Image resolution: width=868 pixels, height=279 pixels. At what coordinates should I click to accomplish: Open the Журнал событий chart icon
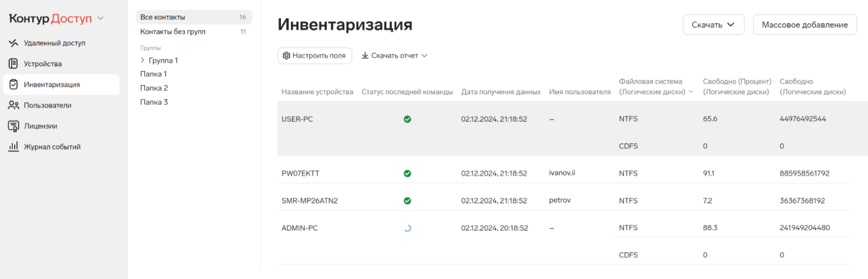(13, 147)
